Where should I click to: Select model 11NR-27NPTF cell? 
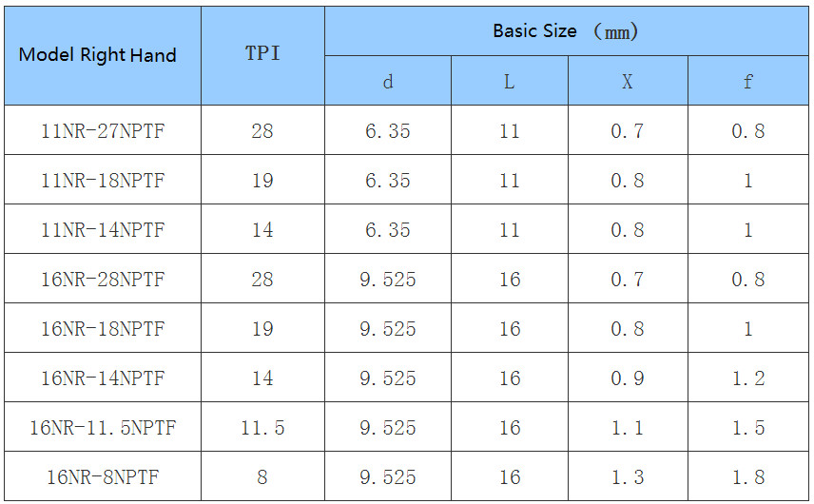coord(103,129)
